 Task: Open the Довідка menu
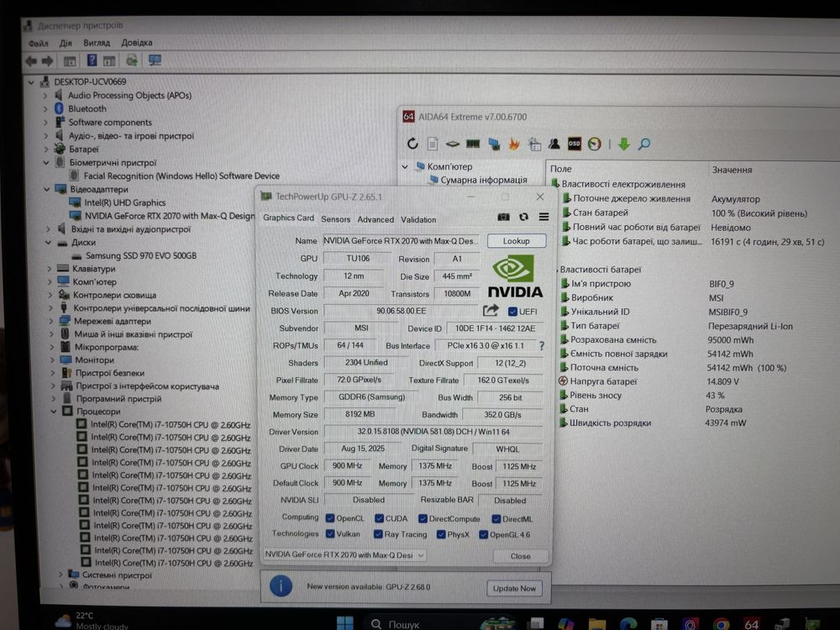click(137, 43)
